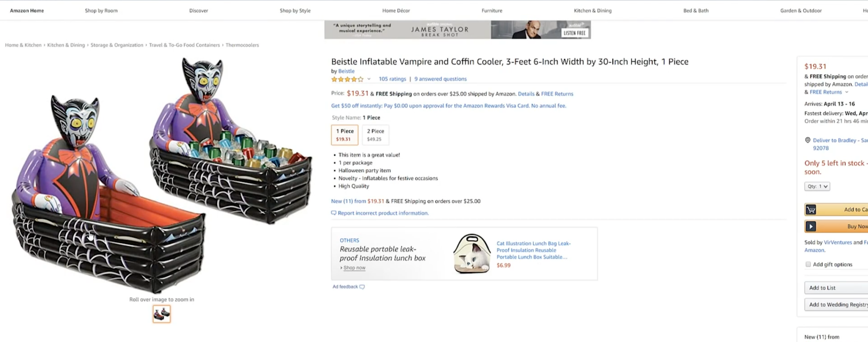Expand the FREE Returns details chevron
Image resolution: width=868 pixels, height=342 pixels.
tap(847, 92)
